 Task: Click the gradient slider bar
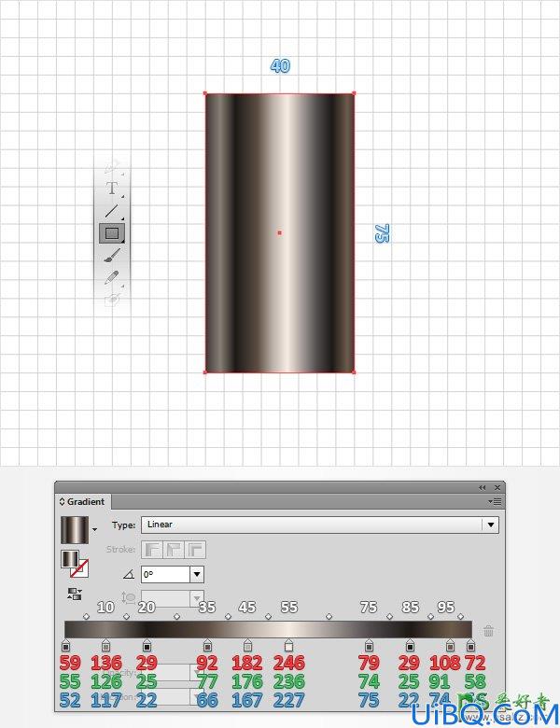268,630
